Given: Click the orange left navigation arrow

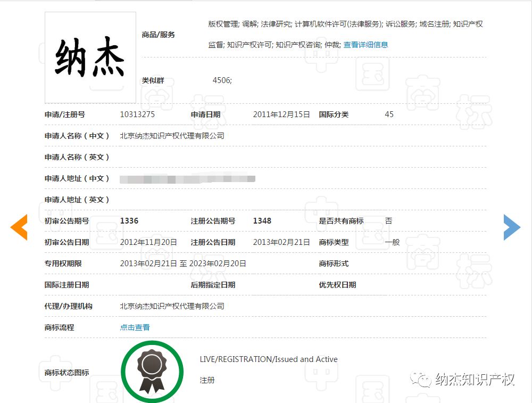Looking at the screenshot, I should click(19, 227).
